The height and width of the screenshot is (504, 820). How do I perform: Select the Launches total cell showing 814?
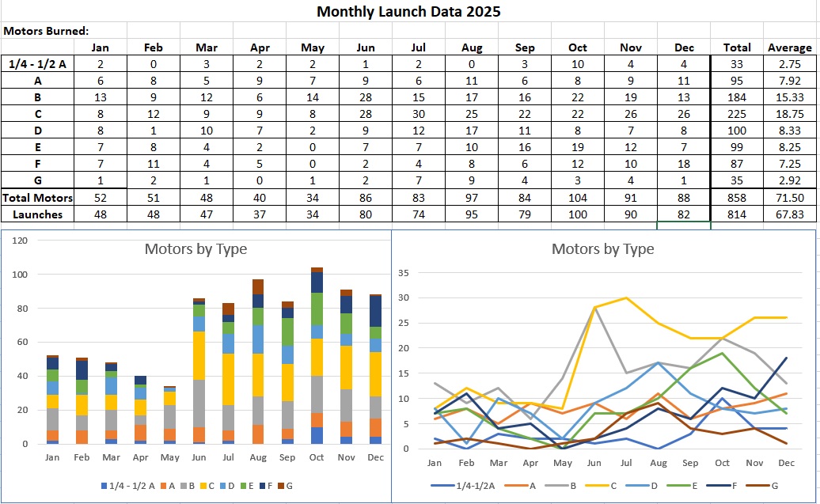736,214
